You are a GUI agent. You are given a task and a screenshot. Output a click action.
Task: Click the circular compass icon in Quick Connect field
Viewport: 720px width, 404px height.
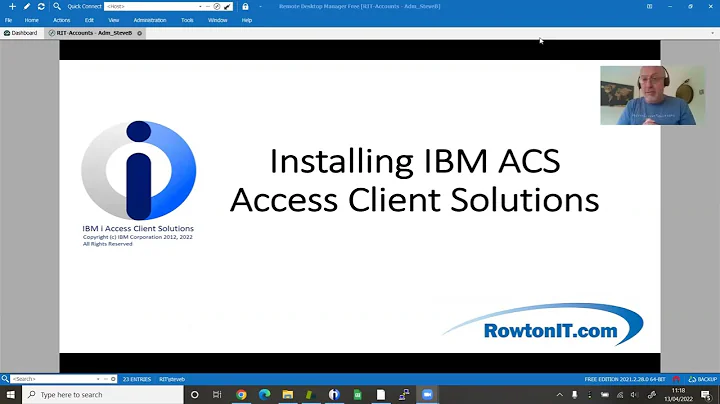217,6
